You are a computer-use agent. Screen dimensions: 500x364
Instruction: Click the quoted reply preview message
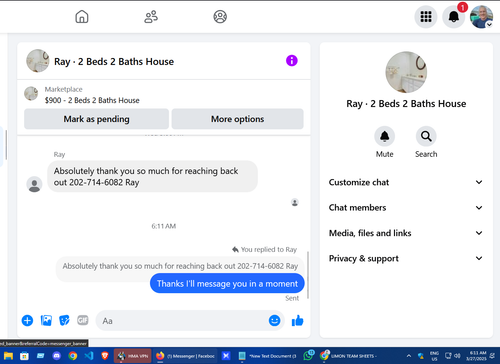click(180, 266)
